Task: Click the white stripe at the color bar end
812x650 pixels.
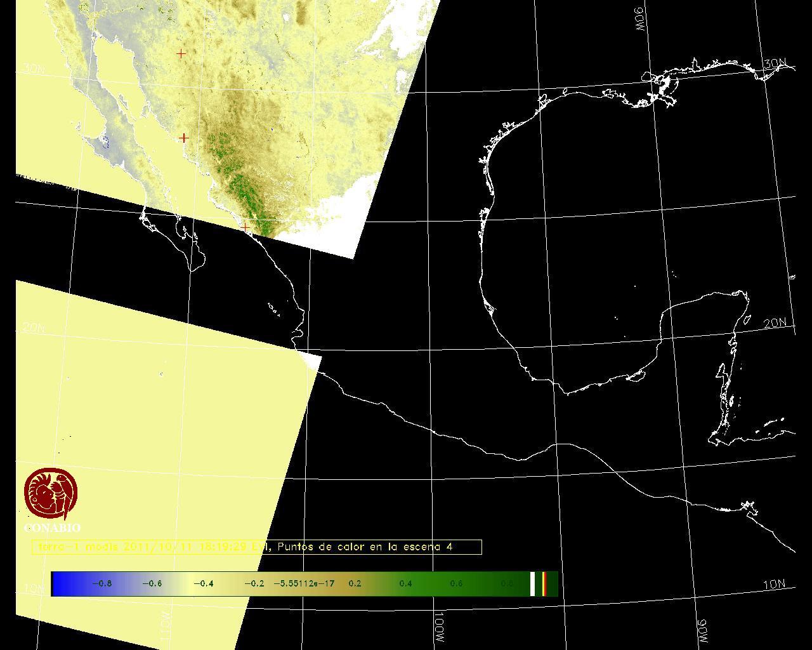Action: coord(533,584)
